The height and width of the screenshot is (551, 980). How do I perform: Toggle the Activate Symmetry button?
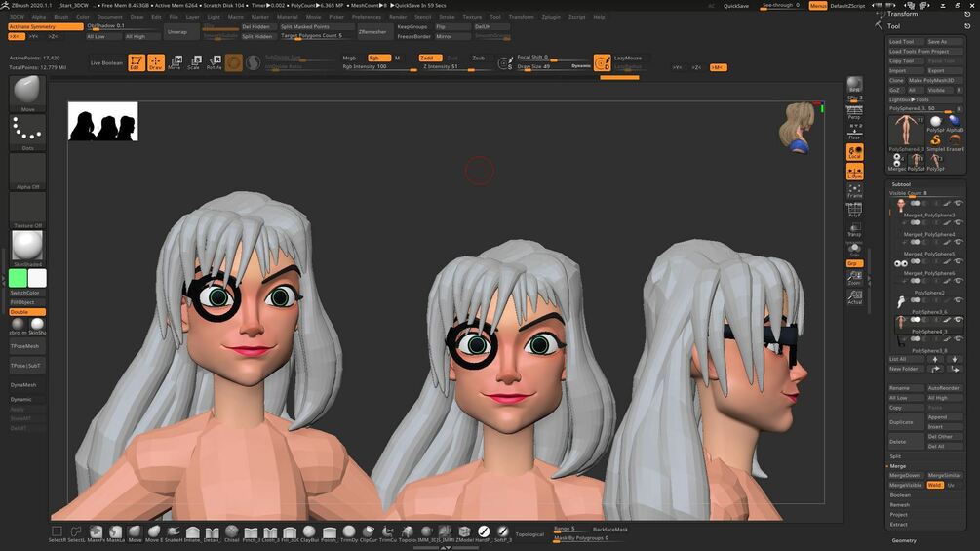[46, 27]
